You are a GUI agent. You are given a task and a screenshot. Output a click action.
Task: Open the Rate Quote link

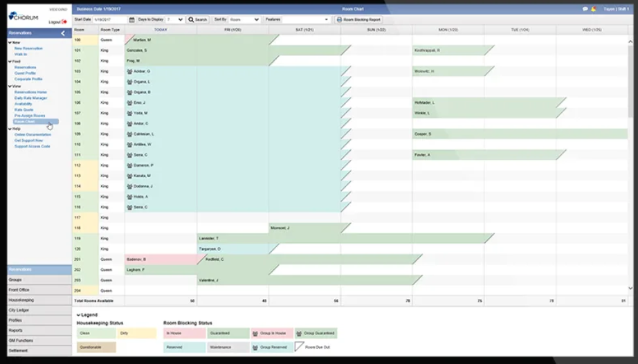click(24, 110)
